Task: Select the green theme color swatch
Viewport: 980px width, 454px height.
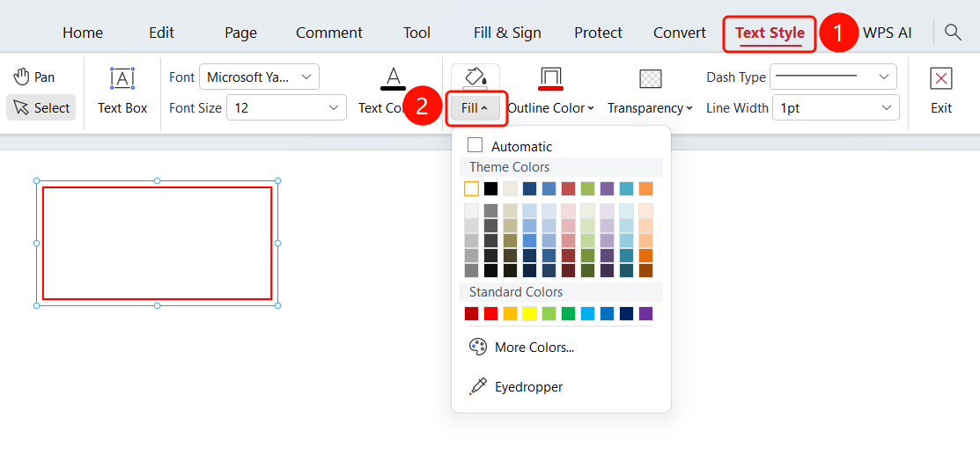Action: (x=587, y=188)
